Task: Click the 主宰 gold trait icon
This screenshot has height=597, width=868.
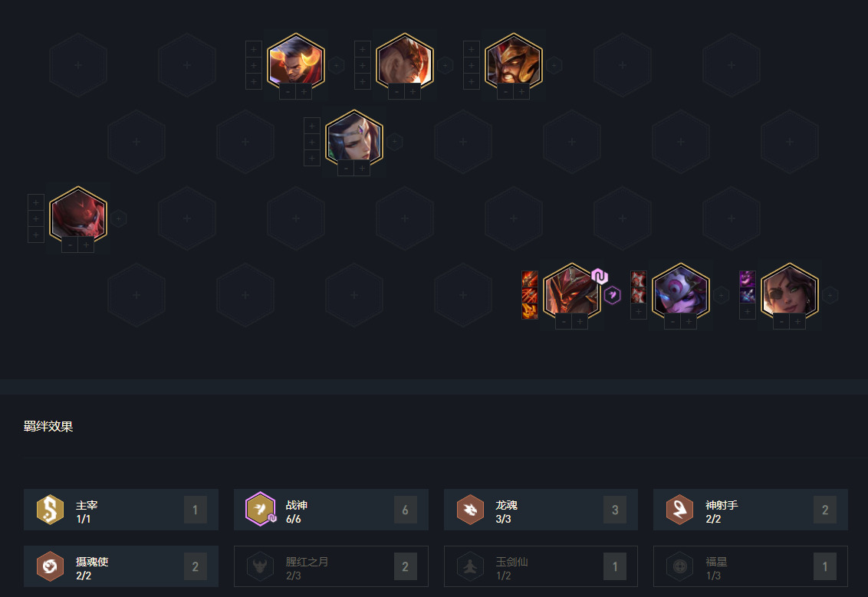Action: (50, 509)
